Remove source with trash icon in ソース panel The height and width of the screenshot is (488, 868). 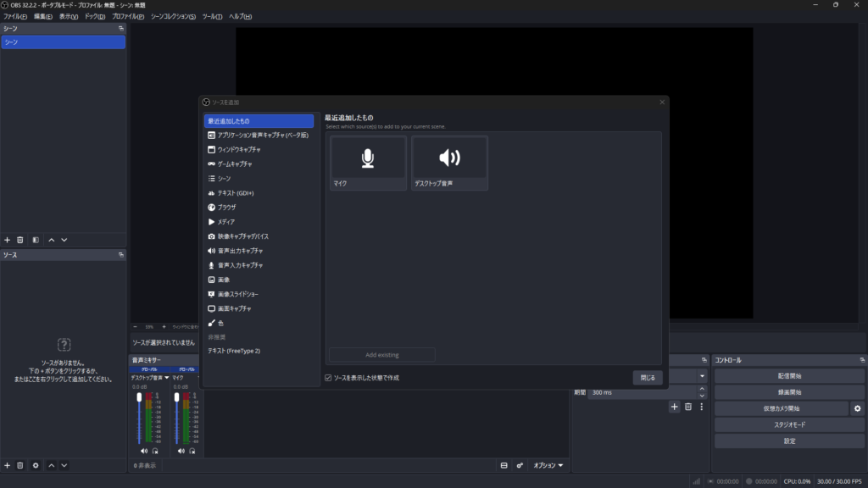click(20, 465)
